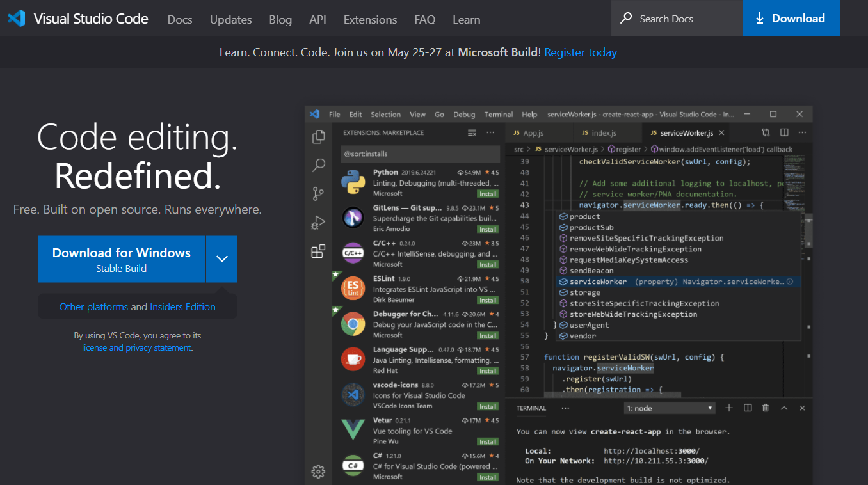The image size is (868, 485).
Task: Open the Insiders Edition link
Action: tap(182, 307)
